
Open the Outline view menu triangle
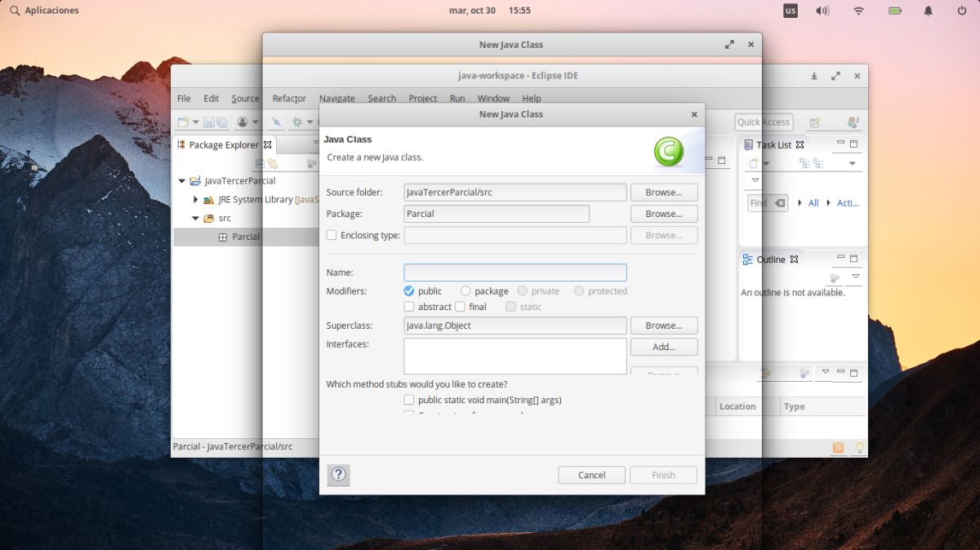tap(855, 277)
